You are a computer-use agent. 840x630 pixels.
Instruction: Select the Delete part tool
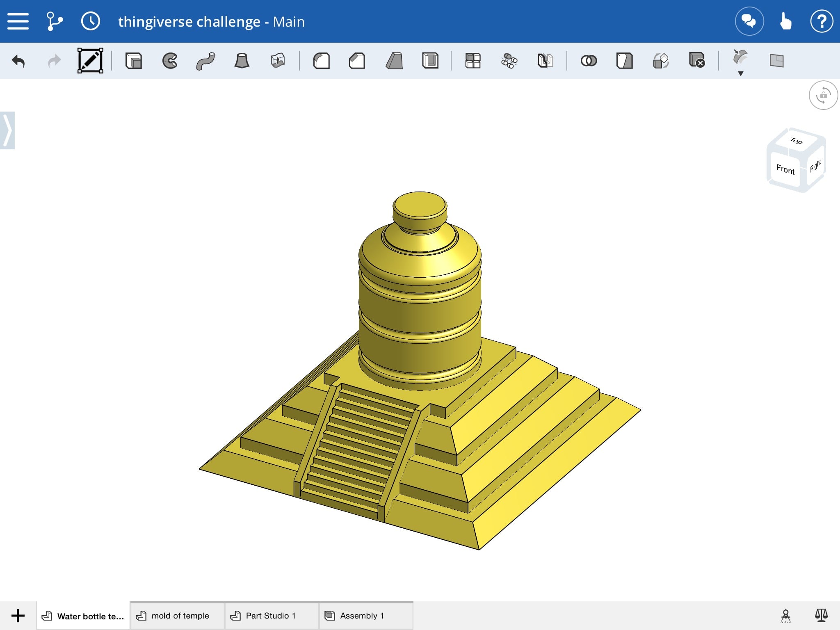(x=697, y=60)
